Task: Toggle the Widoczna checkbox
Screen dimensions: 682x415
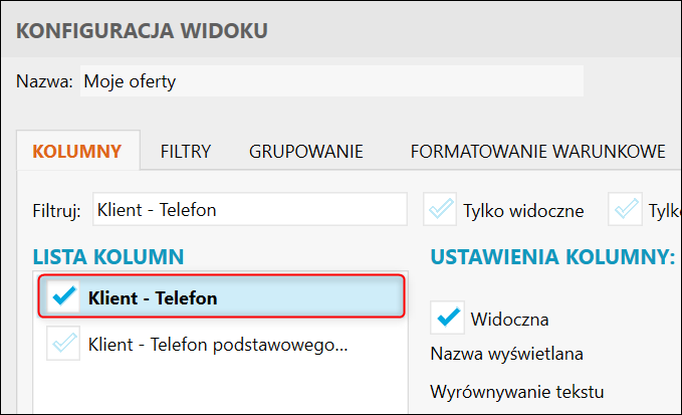Action: pyautogui.click(x=447, y=318)
